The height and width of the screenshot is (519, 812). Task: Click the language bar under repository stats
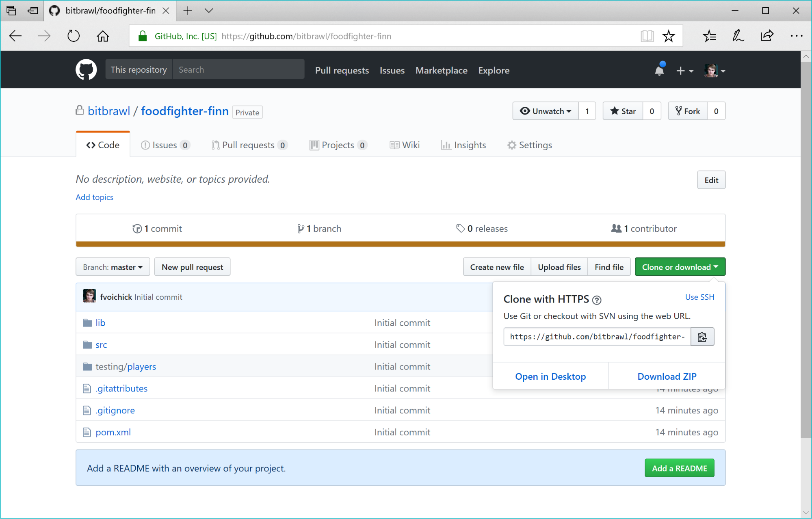[401, 244]
